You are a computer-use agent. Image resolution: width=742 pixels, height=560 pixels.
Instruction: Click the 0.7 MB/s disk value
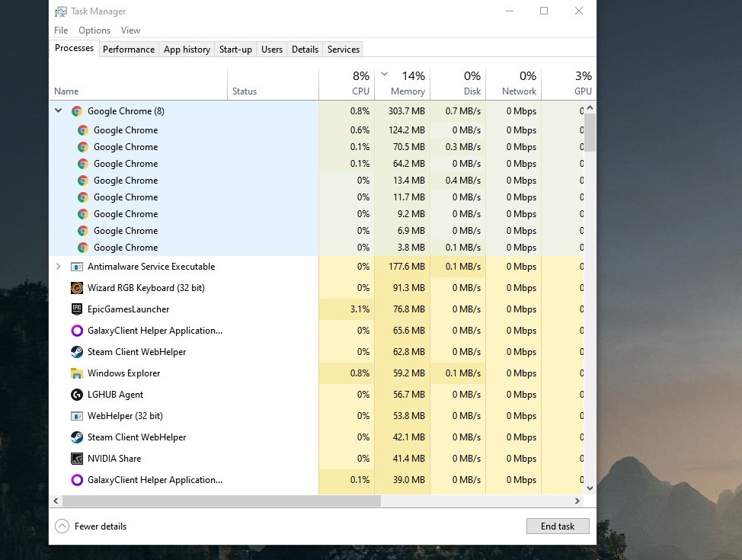[x=463, y=111]
